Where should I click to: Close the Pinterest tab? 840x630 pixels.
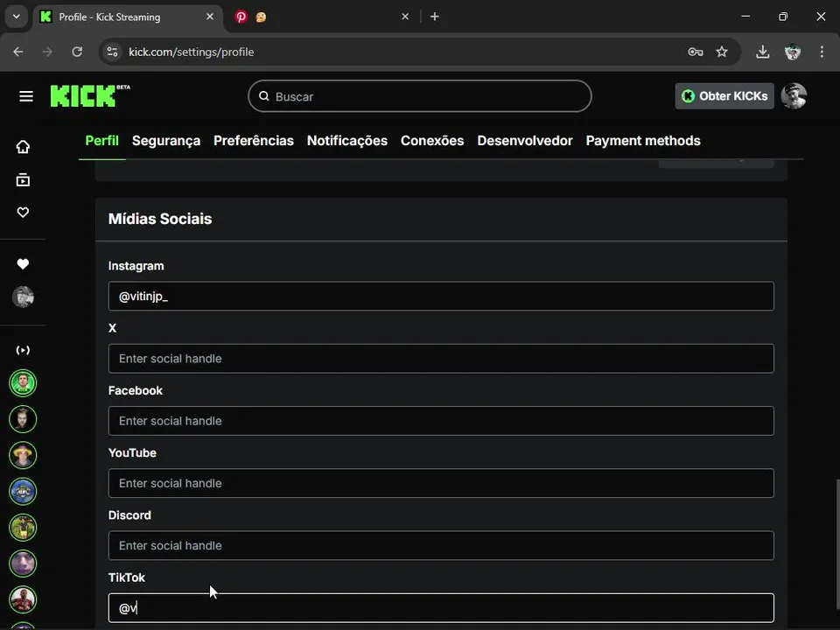click(405, 17)
